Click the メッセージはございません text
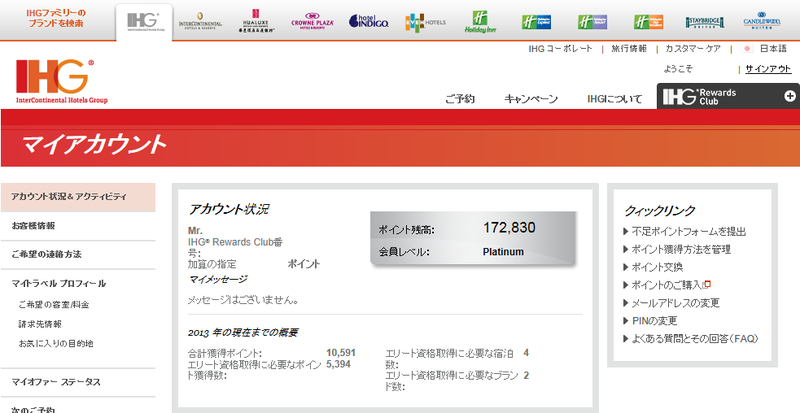 [x=243, y=300]
